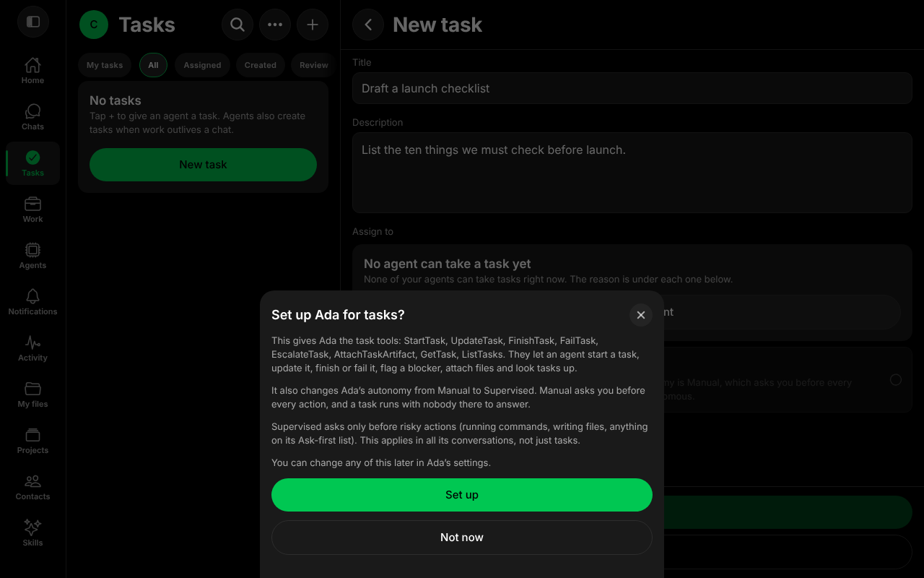This screenshot has height=578, width=924.
Task: Select the Tasks sidebar icon
Action: click(32, 163)
